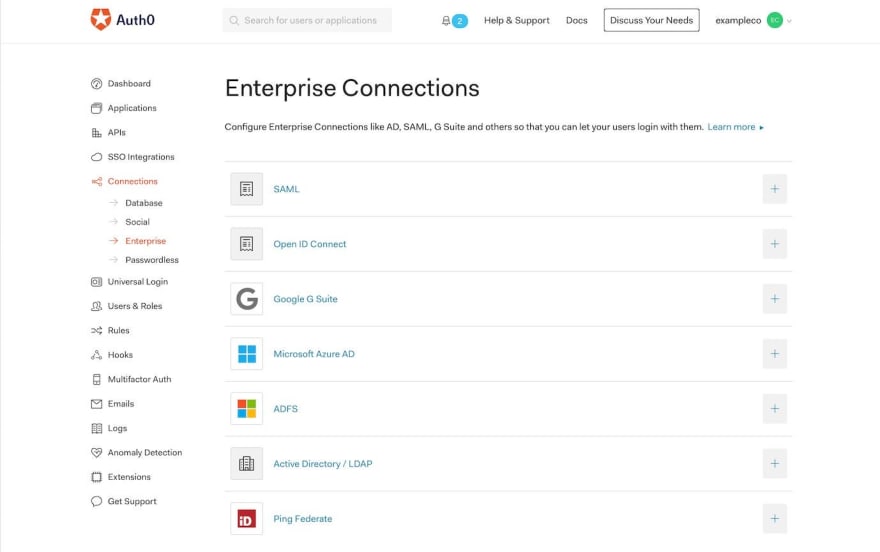Open the Microsoft Azure AD link
The width and height of the screenshot is (880, 552).
[314, 354]
